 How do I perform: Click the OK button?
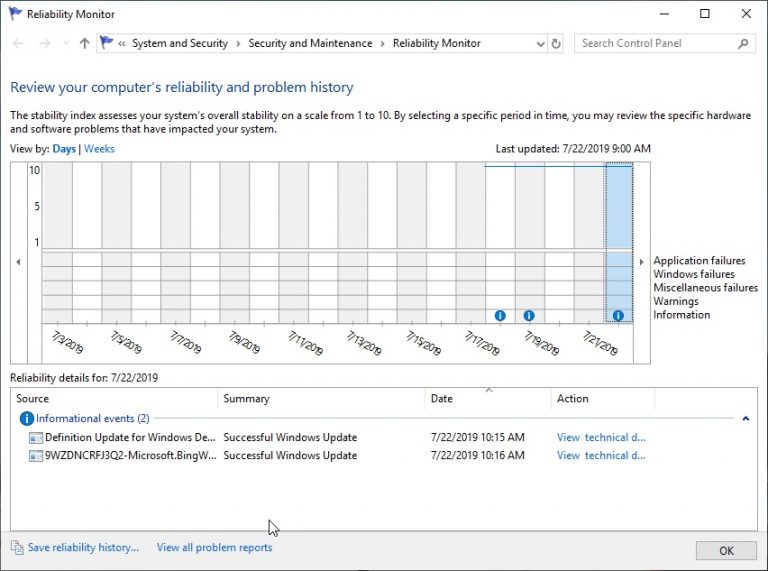point(726,550)
